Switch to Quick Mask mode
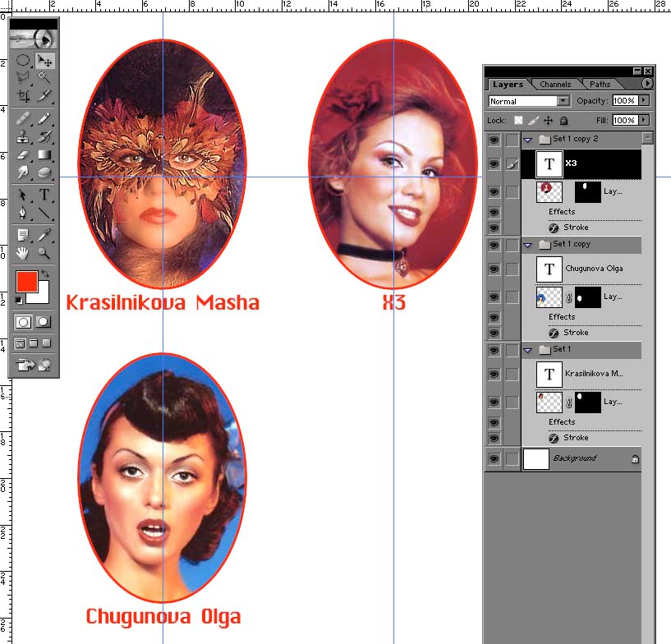Viewport: 671px width, 644px height. click(44, 322)
